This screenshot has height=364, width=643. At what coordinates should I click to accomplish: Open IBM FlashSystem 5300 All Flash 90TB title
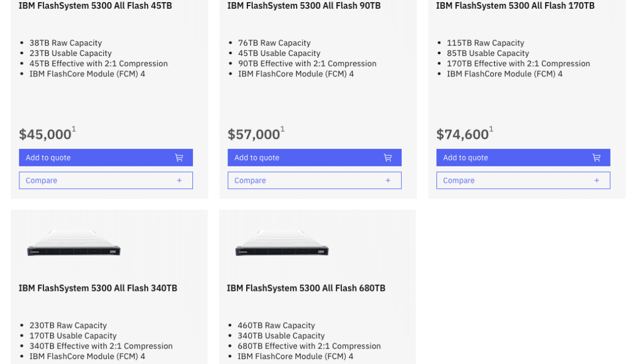coord(304,5)
